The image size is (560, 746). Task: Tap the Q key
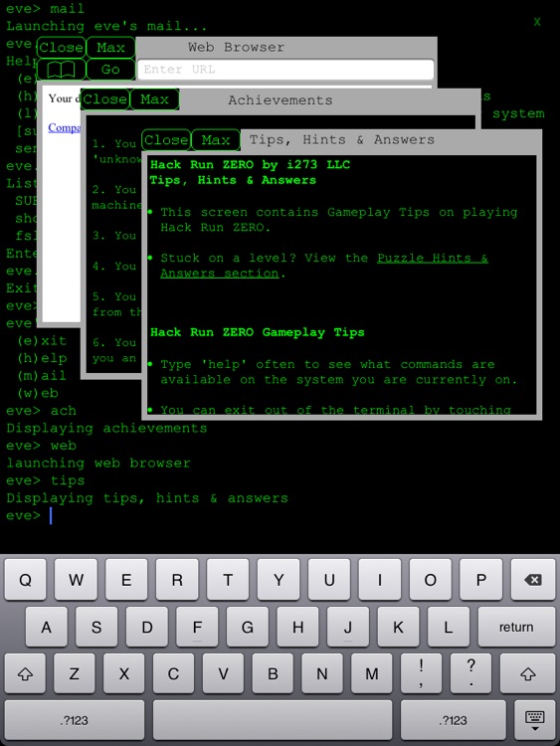[x=25, y=580]
